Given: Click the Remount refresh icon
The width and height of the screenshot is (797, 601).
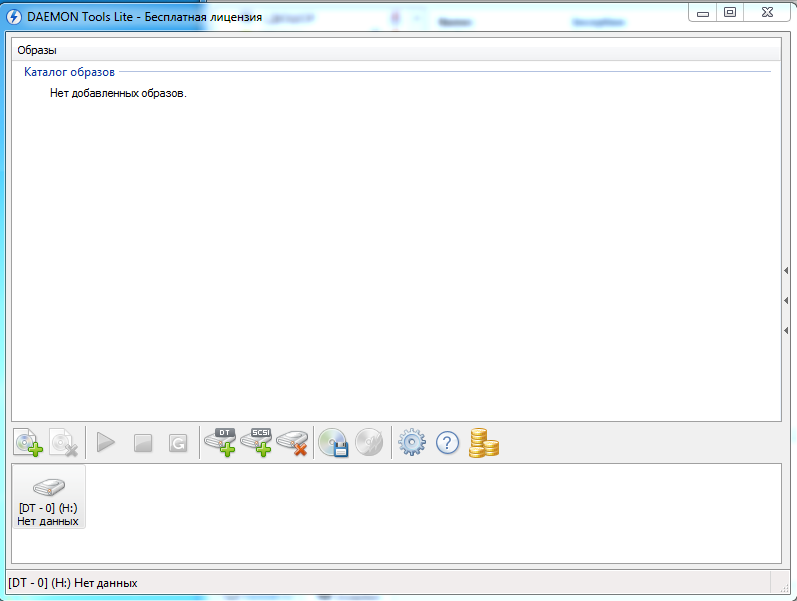Looking at the screenshot, I should [x=178, y=443].
